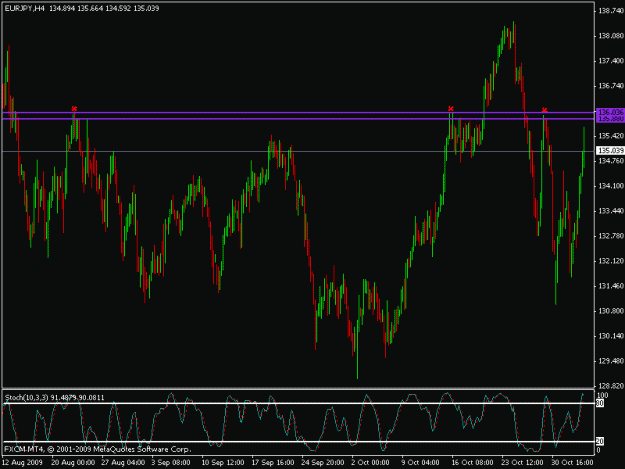
Task: Click the 30 Oct 16:00 time label
Action: (x=572, y=462)
